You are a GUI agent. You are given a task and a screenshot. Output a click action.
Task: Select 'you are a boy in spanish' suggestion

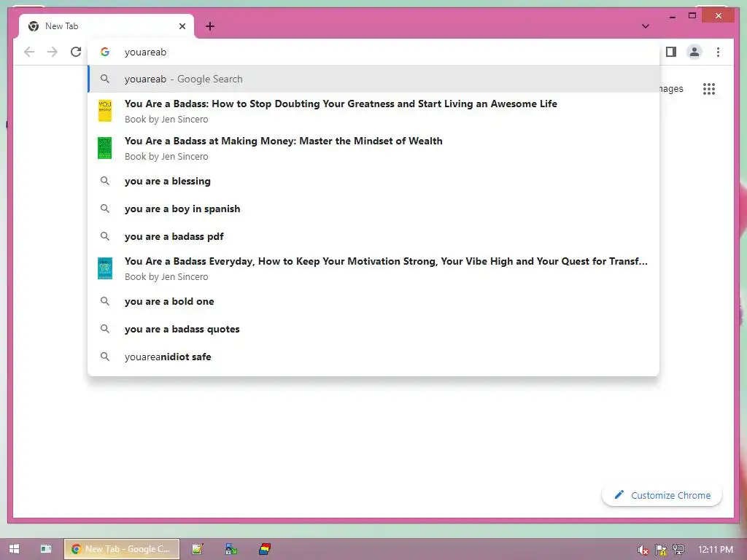click(373, 209)
